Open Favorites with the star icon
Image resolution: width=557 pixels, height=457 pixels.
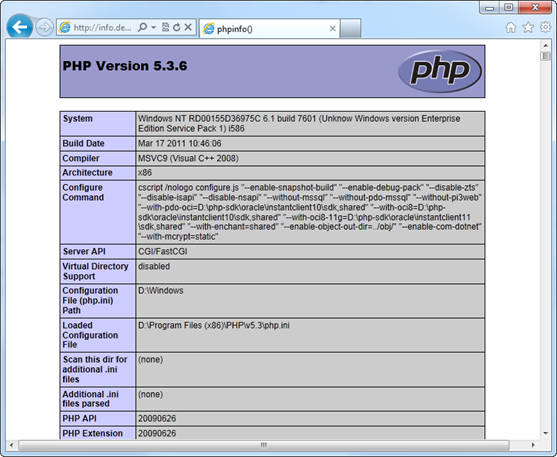528,27
